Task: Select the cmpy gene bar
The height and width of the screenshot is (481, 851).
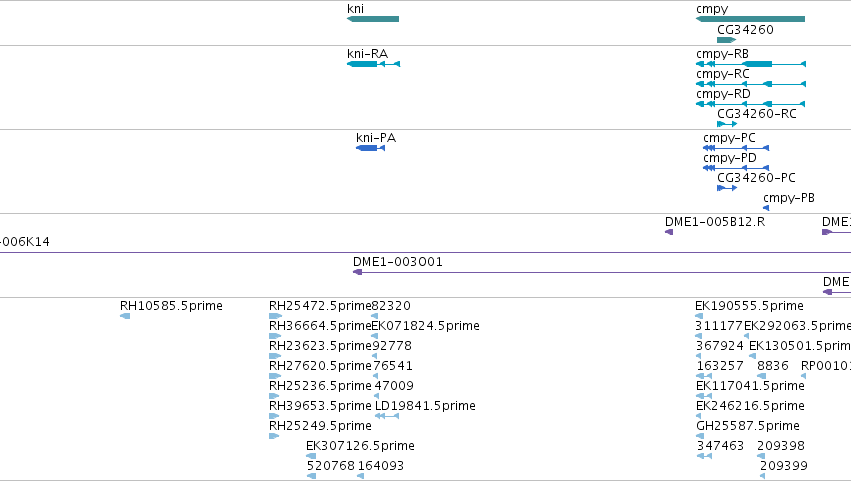Action: coord(751,19)
